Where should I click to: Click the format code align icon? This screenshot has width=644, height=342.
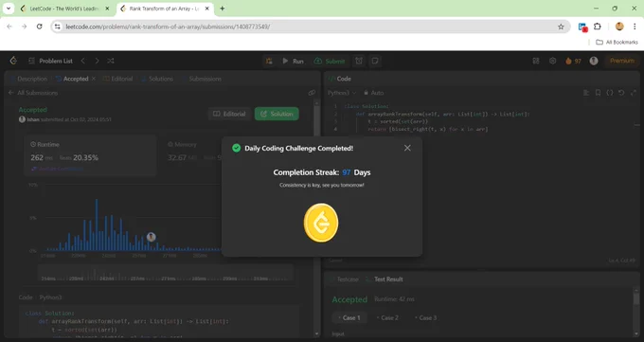click(x=586, y=93)
